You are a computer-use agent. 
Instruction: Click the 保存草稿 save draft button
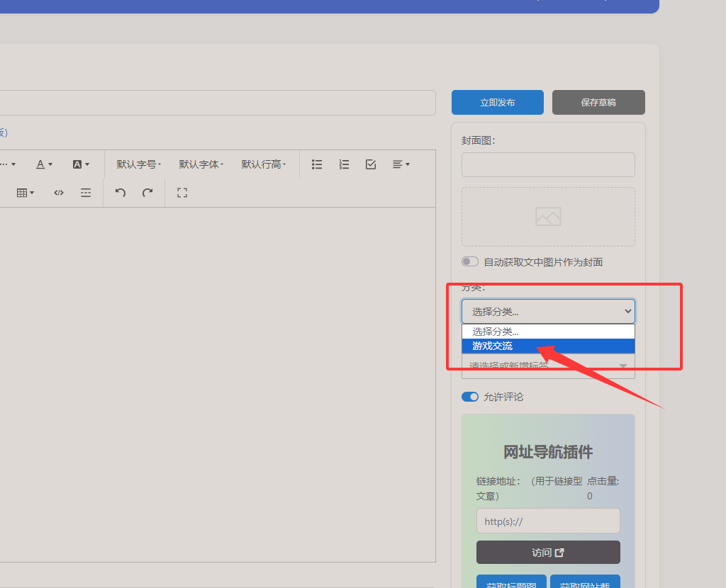pos(598,102)
